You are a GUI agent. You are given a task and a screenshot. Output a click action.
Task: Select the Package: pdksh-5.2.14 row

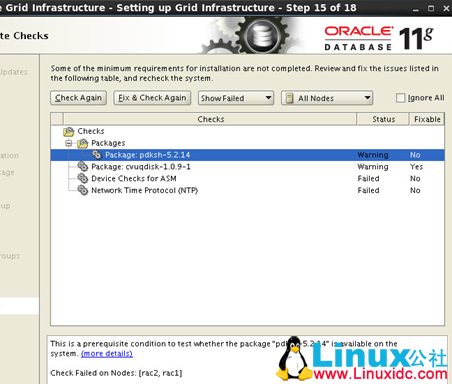[x=247, y=155]
